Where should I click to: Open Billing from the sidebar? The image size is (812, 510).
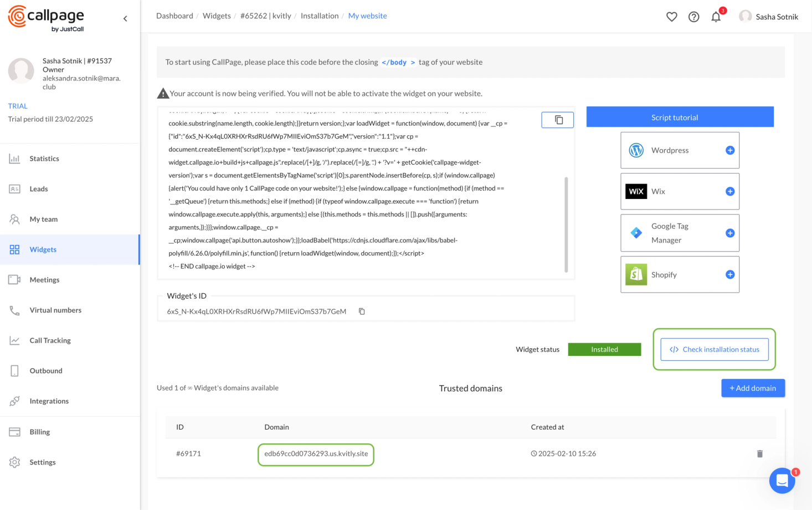pos(70,432)
